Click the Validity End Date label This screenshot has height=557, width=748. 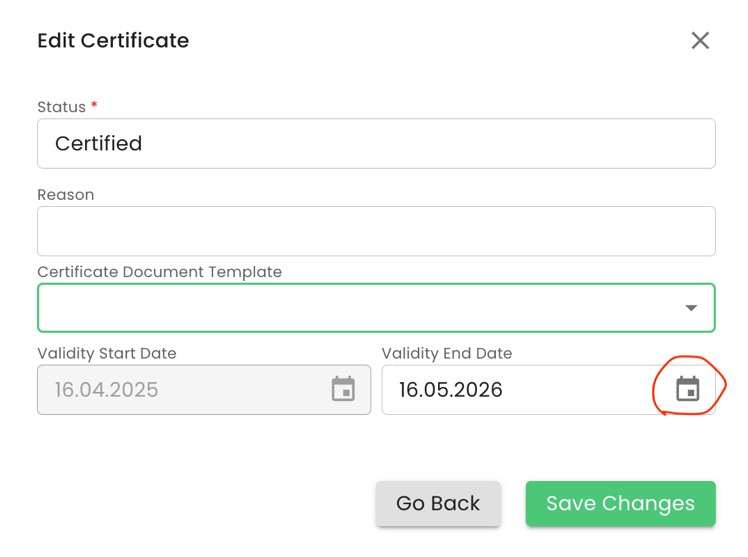446,353
